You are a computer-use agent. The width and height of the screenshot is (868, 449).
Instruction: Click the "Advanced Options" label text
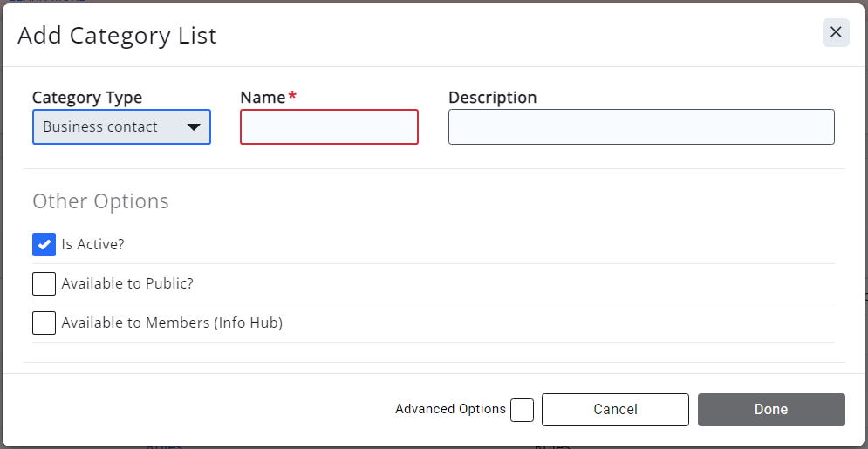[450, 409]
